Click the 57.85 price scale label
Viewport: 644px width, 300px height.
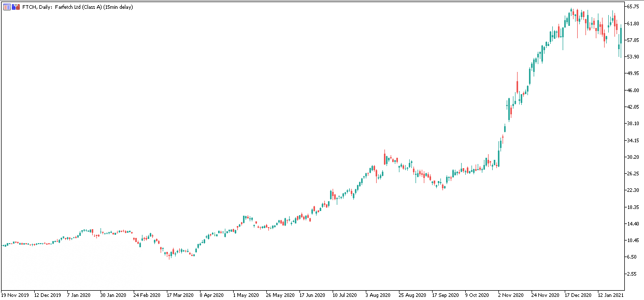[x=633, y=40]
